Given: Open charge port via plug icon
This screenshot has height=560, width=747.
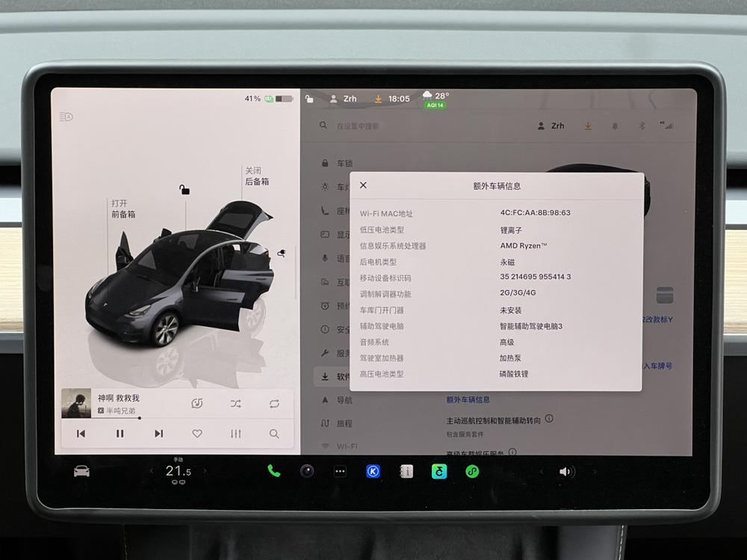Looking at the screenshot, I should tap(282, 253).
